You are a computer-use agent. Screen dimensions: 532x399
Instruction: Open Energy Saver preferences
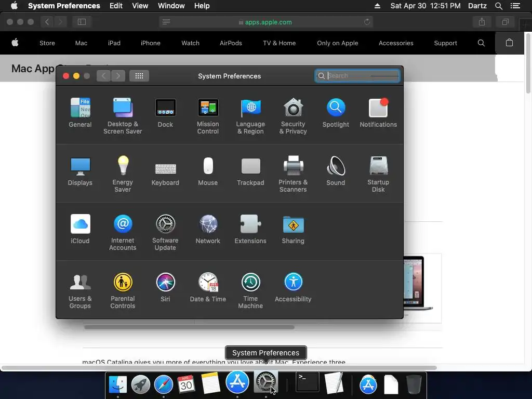(x=123, y=174)
